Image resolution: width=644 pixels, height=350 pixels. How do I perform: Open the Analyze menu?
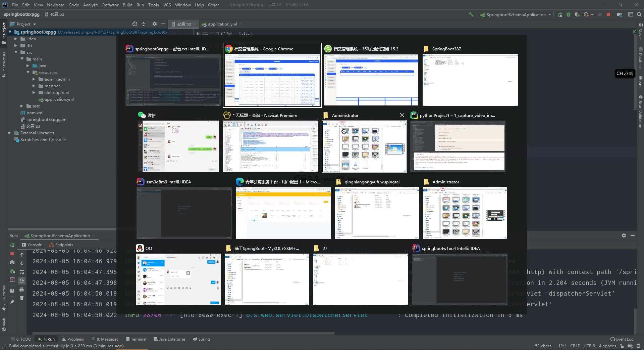coord(90,5)
